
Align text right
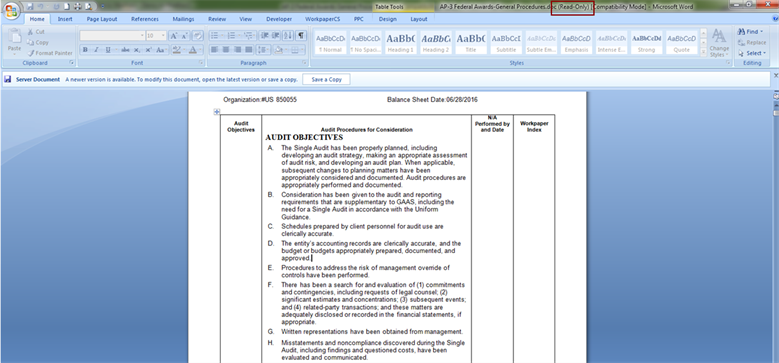237,50
